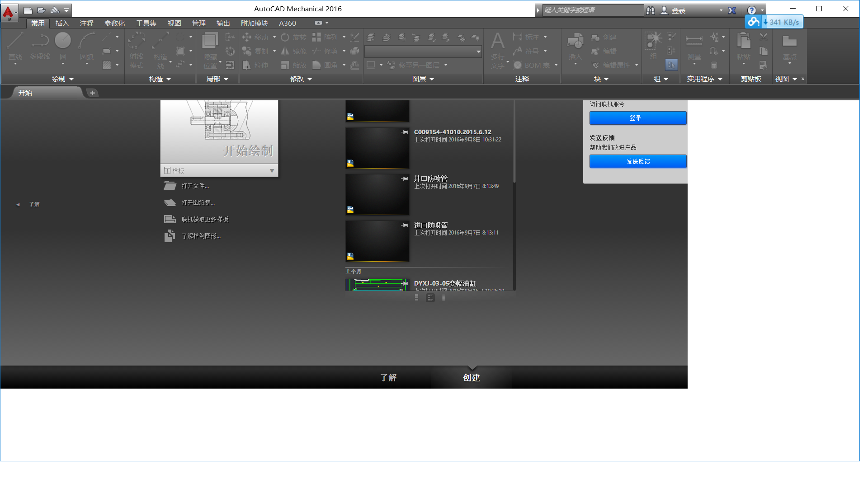This screenshot has width=868, height=488.
Task: Toggle pin for C009154-41010.2015.6.12 drawing
Action: point(405,132)
